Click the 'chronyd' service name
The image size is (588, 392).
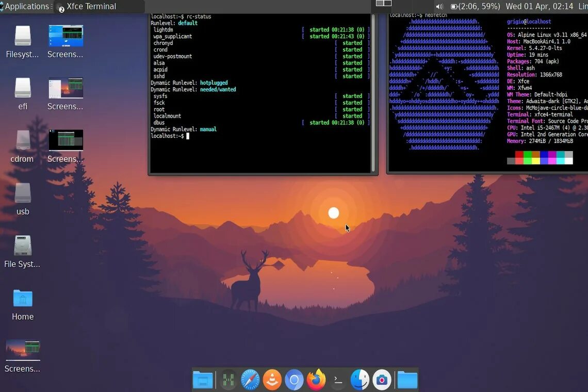[163, 43]
